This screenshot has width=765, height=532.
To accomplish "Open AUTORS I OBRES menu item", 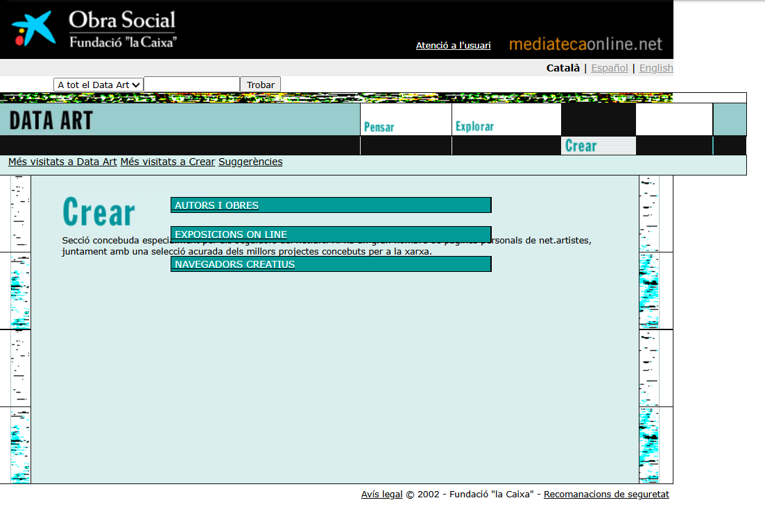I will (x=331, y=205).
